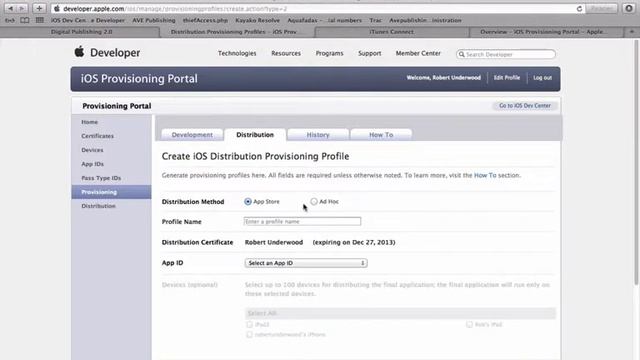Open the Resources menu
The height and width of the screenshot is (360, 640).
[x=286, y=53]
